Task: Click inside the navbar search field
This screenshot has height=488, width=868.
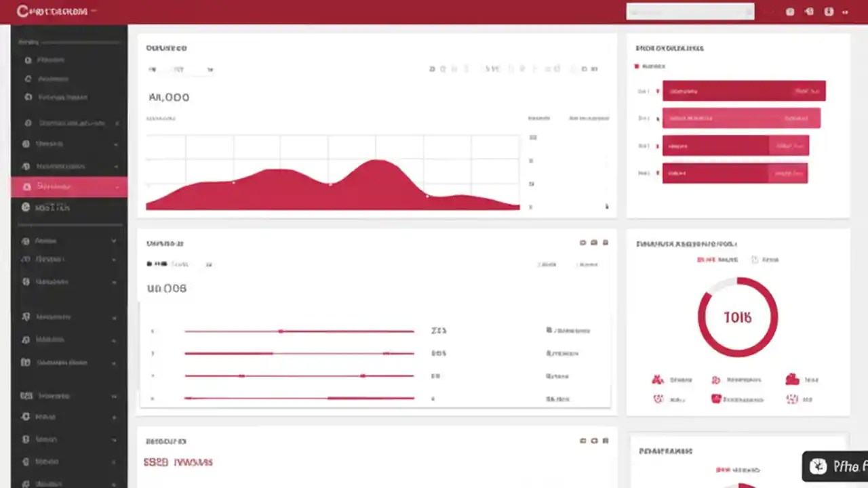Action: (690, 12)
